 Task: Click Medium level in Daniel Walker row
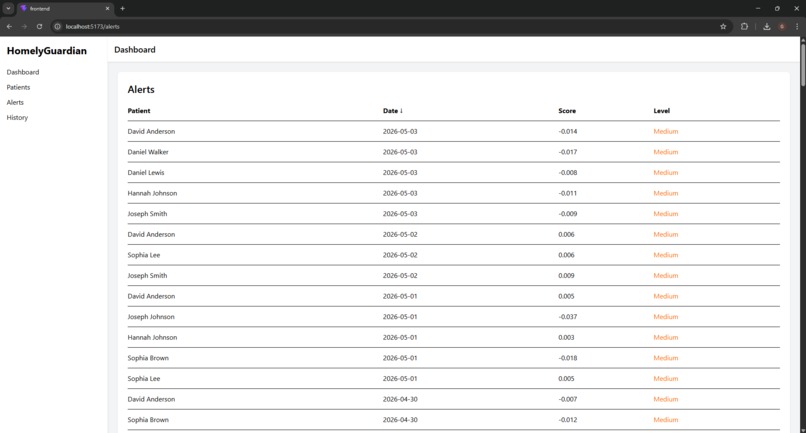(x=666, y=152)
